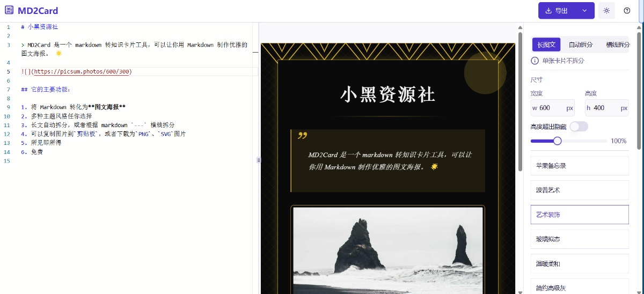The height and width of the screenshot is (294, 644).
Task: Click editor line starting '4. 可以复制图片到'
Action: pos(104,134)
